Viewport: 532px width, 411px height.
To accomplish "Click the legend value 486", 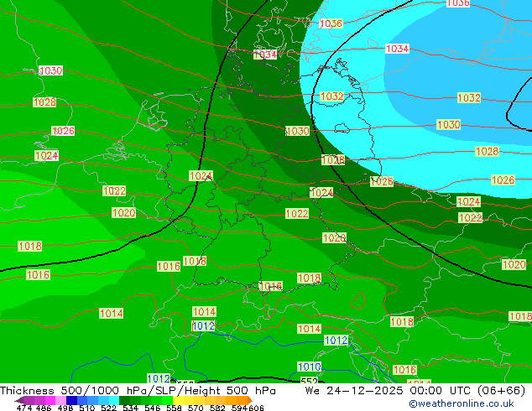I will click(44, 408).
